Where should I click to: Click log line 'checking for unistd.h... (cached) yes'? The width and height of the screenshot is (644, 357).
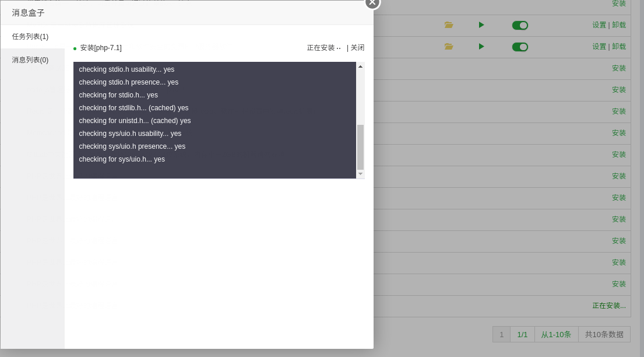[x=135, y=121]
